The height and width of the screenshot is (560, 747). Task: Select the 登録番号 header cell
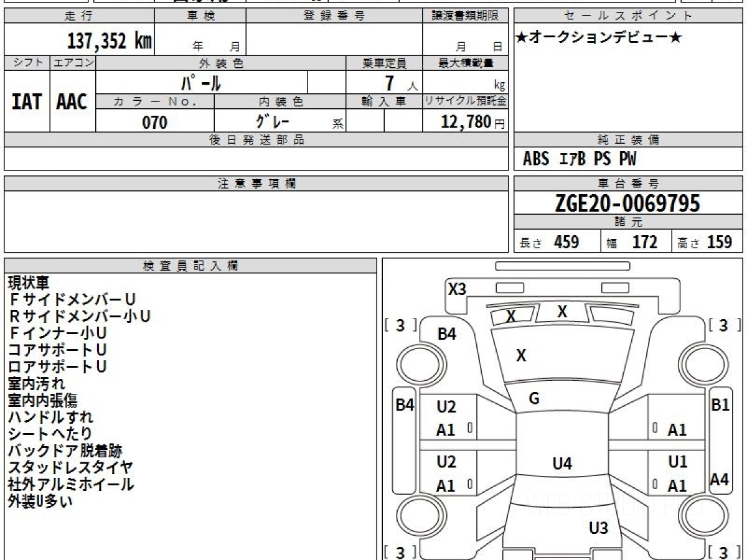tap(334, 16)
